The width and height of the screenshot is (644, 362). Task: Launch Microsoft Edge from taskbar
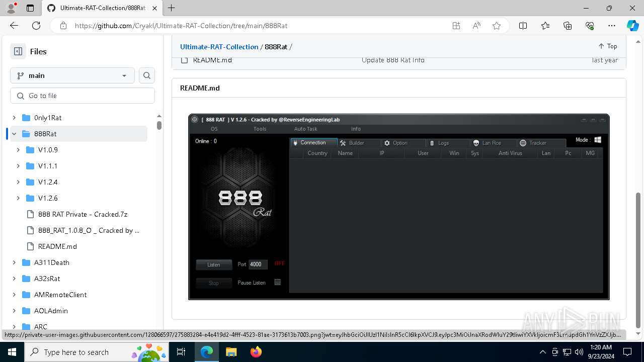(207, 352)
